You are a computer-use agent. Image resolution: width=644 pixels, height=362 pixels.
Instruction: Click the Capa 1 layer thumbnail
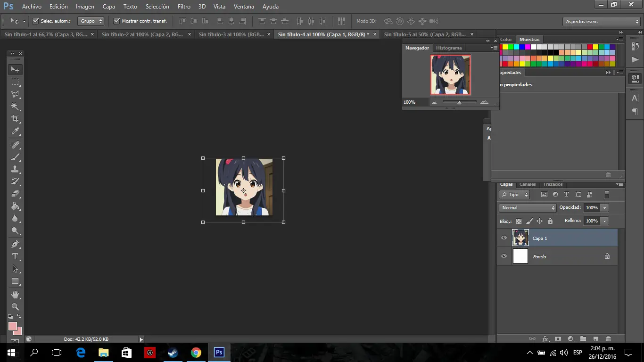[520, 238]
